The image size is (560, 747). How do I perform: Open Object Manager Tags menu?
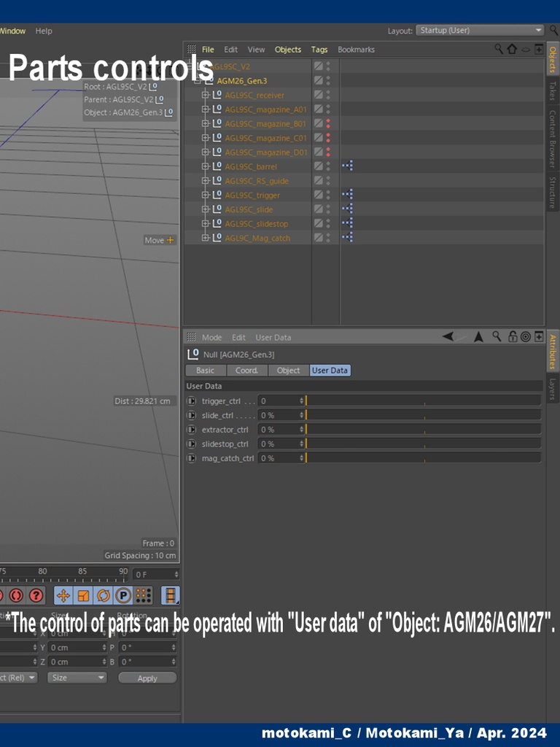click(319, 50)
